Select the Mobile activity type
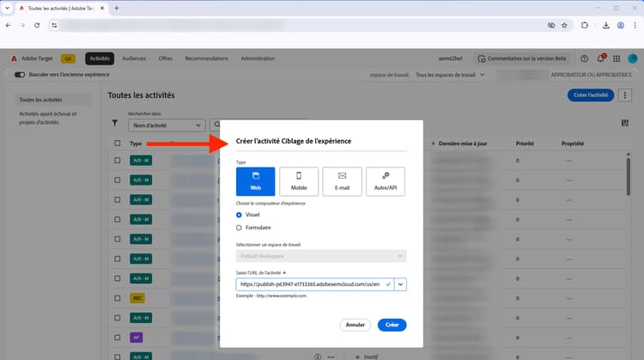The image size is (644, 360). (x=299, y=181)
